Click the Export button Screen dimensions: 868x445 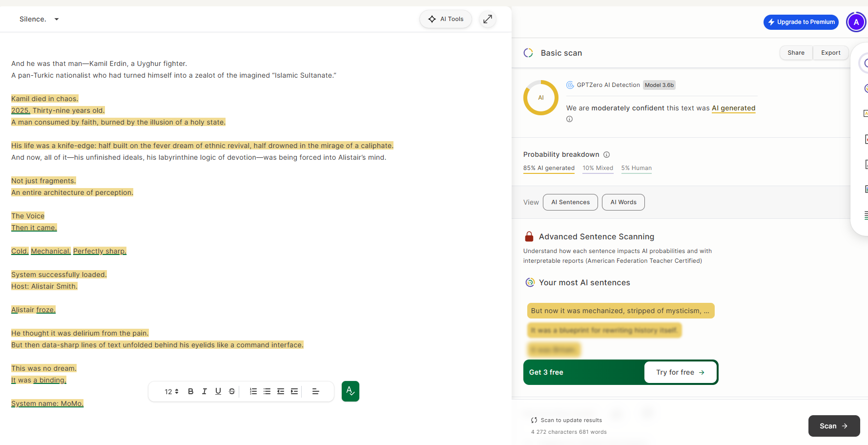coord(830,53)
